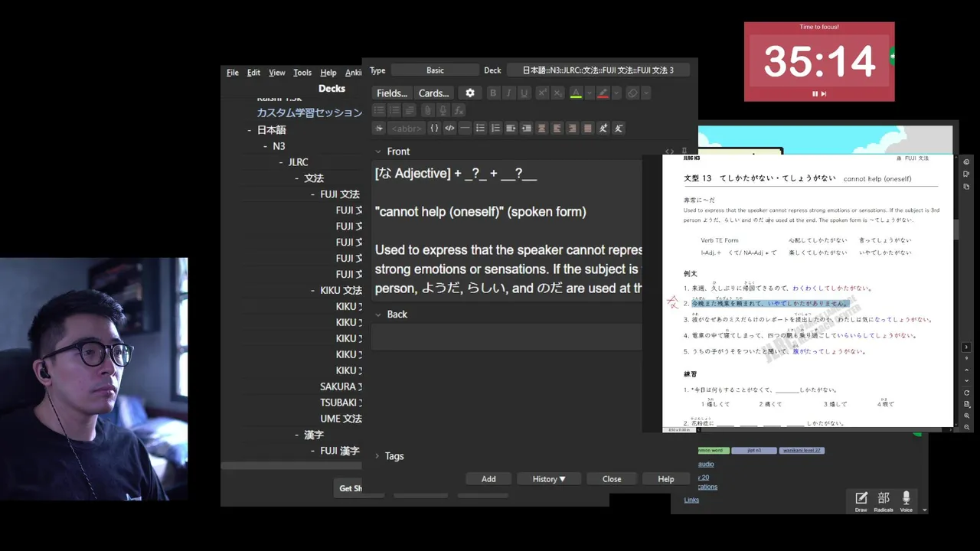This screenshot has width=980, height=551.
Task: Open text color dropdown arrow
Action: click(590, 93)
